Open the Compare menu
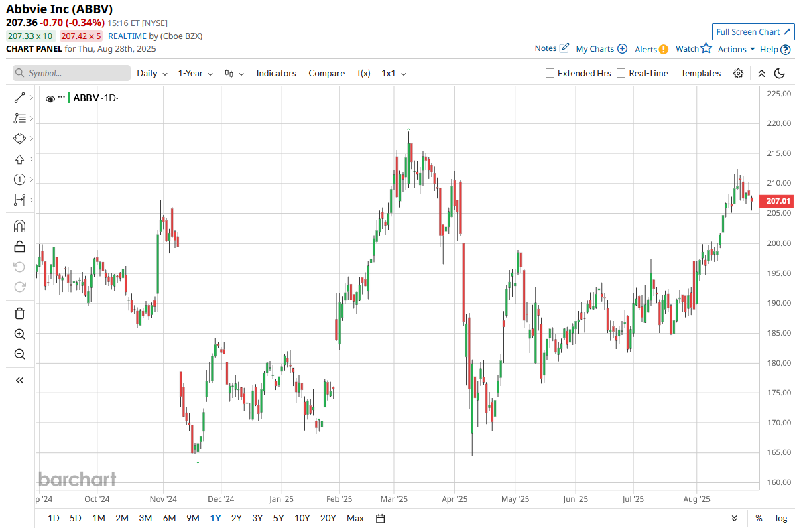Screen dimensions: 799x532 pos(326,74)
